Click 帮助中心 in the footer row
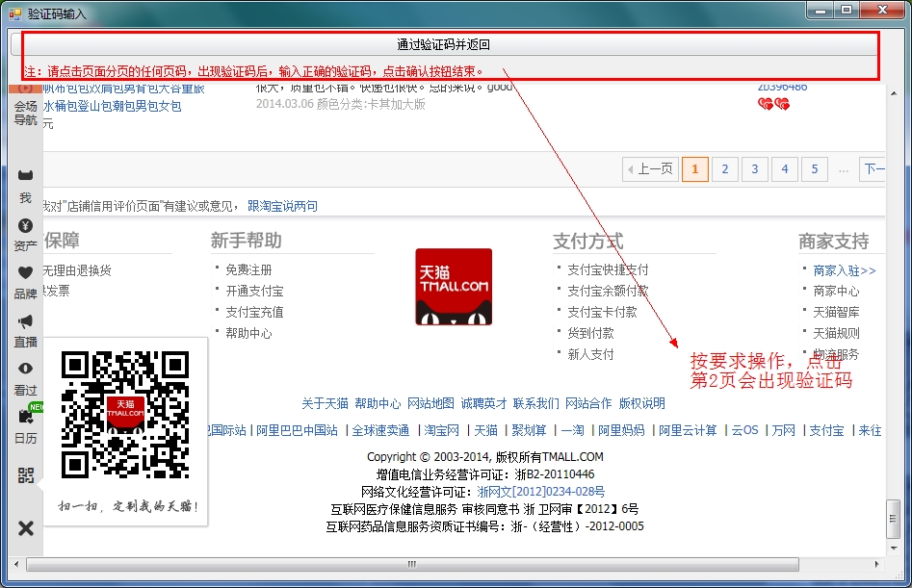Viewport: 912px width, 588px height. 378,404
